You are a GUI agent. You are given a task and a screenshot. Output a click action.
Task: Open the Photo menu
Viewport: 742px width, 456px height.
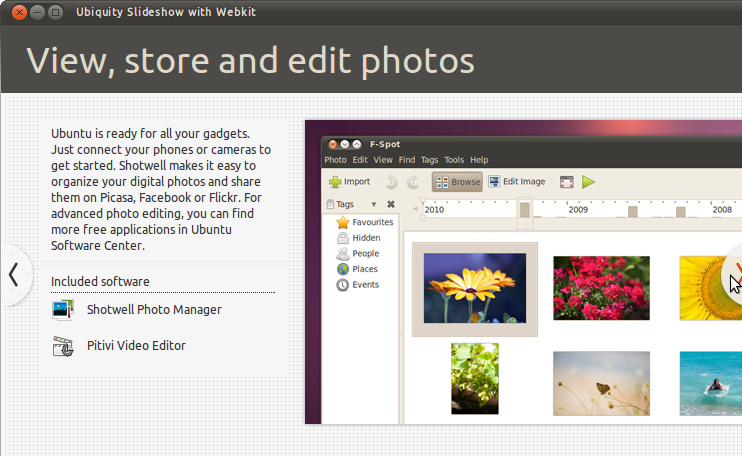pyautogui.click(x=335, y=160)
